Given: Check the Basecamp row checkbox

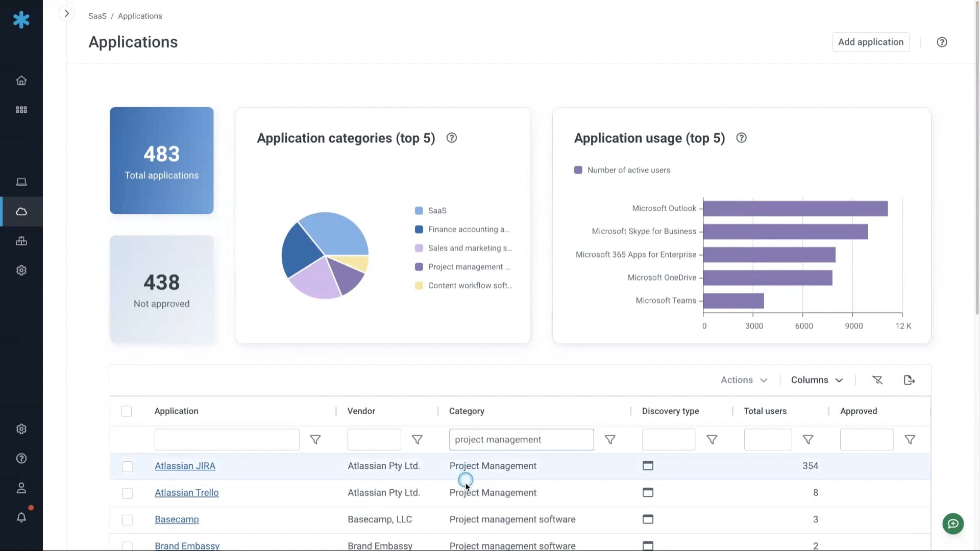Looking at the screenshot, I should (127, 520).
